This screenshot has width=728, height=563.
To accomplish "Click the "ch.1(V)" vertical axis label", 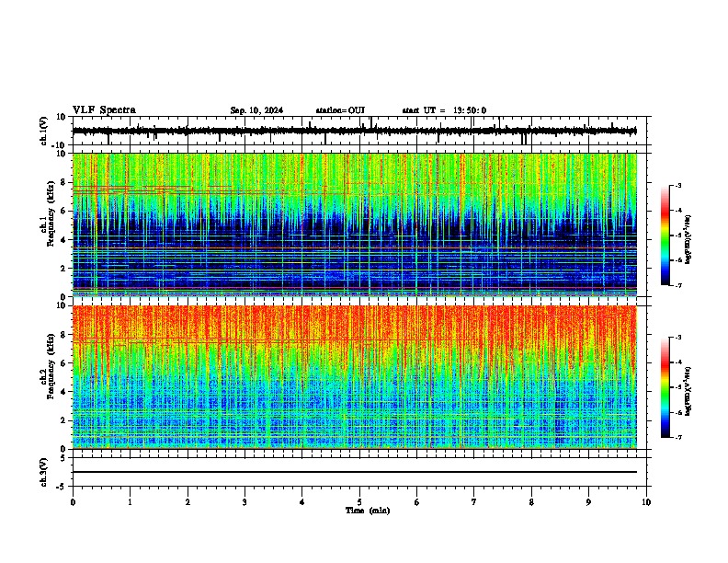I will tap(45, 131).
